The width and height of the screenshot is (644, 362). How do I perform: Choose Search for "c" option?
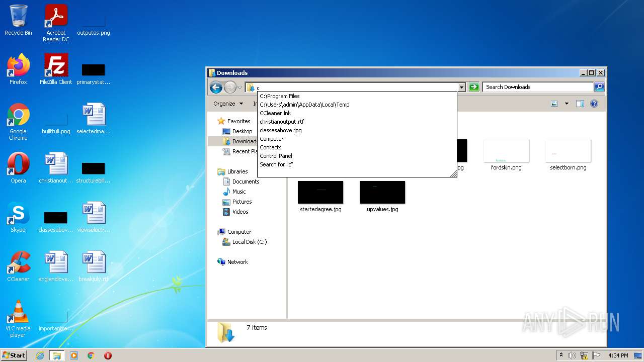357,164
